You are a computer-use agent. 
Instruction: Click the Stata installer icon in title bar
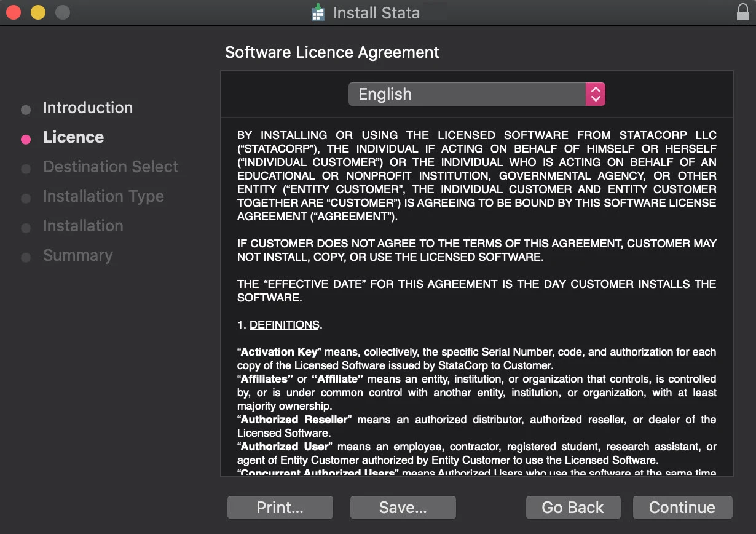tap(317, 13)
